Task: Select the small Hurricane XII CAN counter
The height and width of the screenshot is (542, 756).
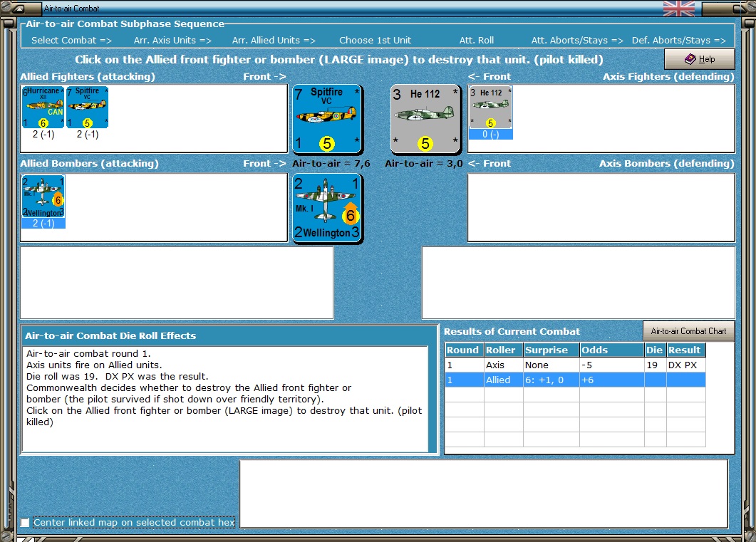Action: pos(43,108)
